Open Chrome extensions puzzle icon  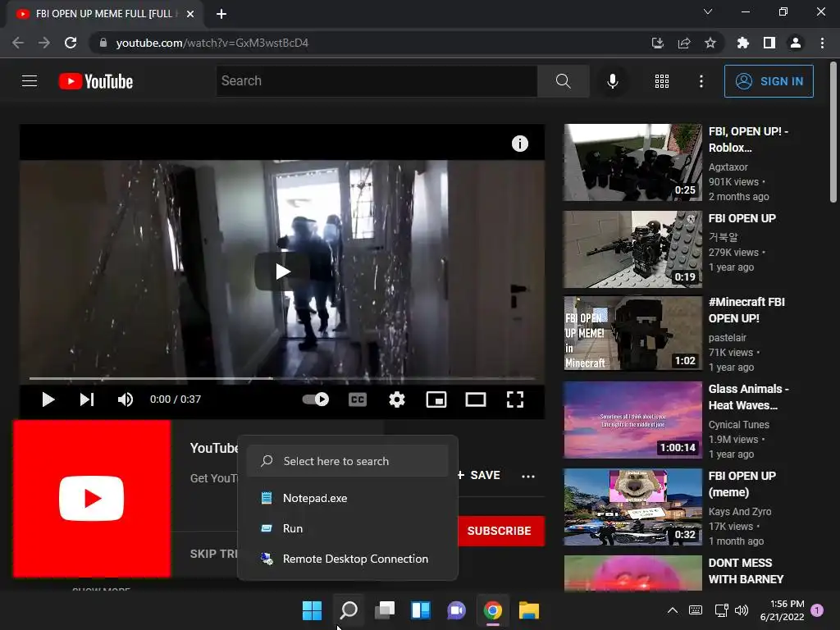(742, 43)
